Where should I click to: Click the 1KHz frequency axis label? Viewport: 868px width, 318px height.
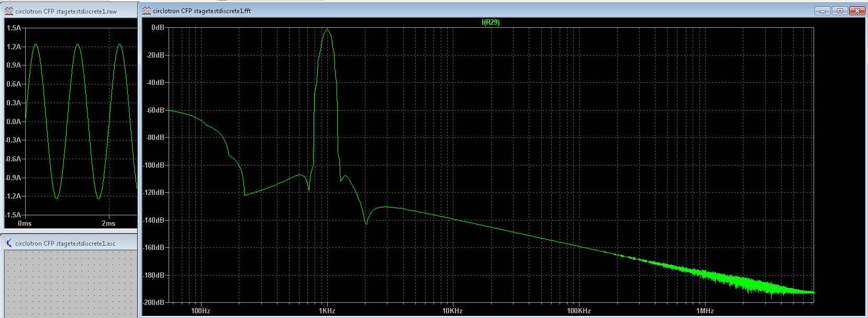point(327,311)
